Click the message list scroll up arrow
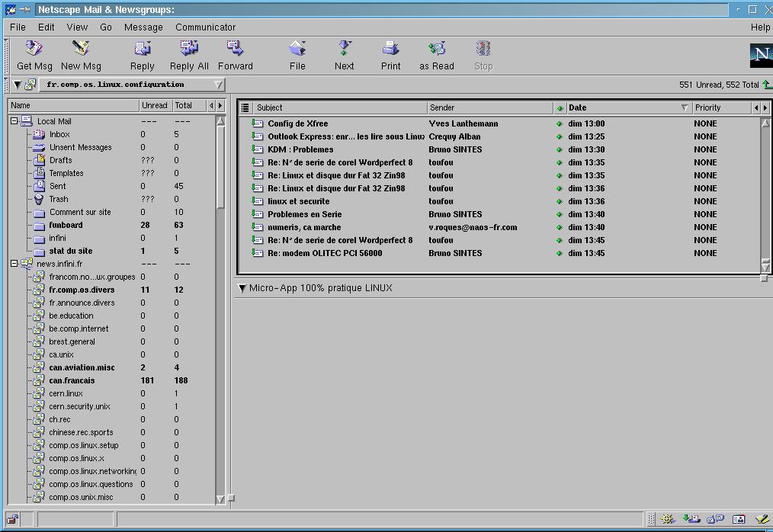 pyautogui.click(x=765, y=123)
